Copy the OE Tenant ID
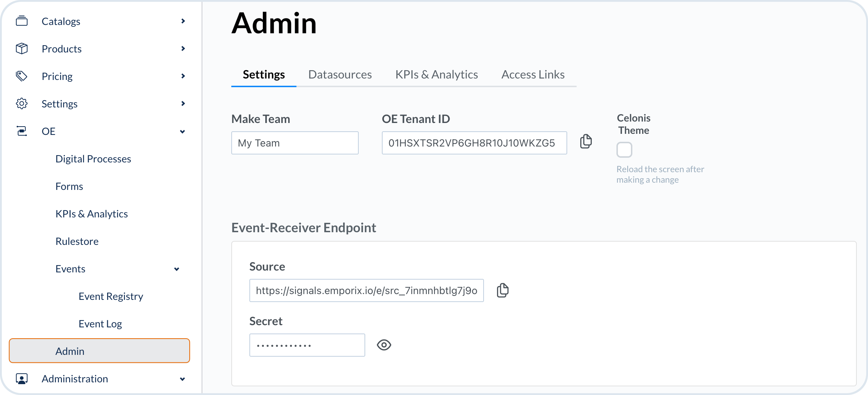Viewport: 868px width, 395px height. pos(586,141)
